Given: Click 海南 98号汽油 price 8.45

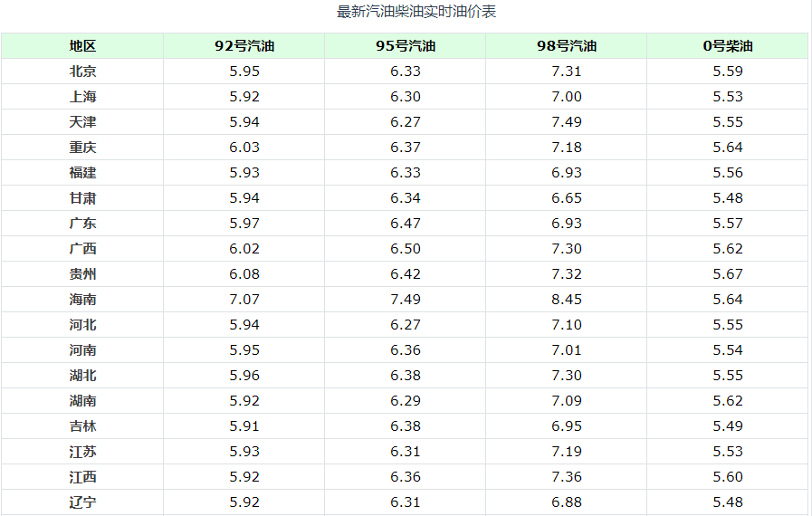Looking at the screenshot, I should click(x=567, y=300).
